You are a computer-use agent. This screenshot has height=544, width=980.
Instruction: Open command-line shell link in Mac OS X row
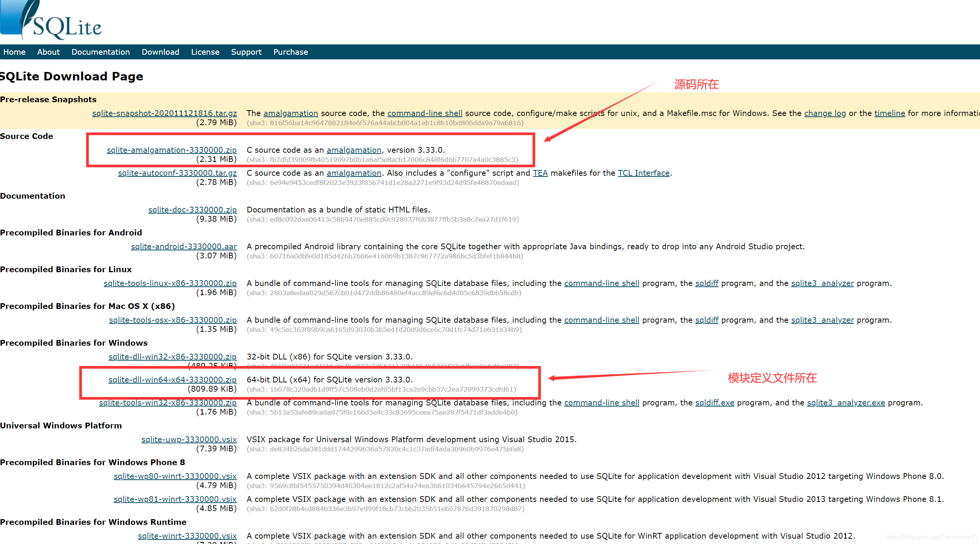(602, 320)
